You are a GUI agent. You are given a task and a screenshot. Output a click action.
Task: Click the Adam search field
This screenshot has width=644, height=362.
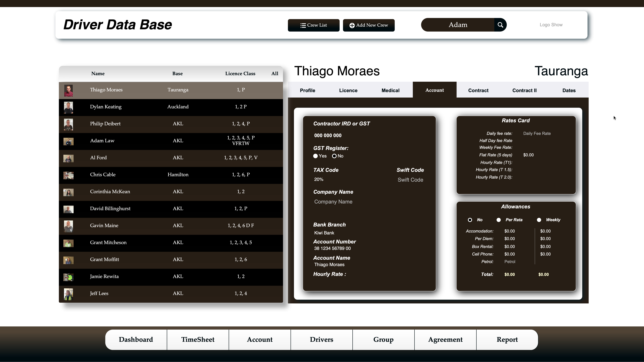click(458, 25)
